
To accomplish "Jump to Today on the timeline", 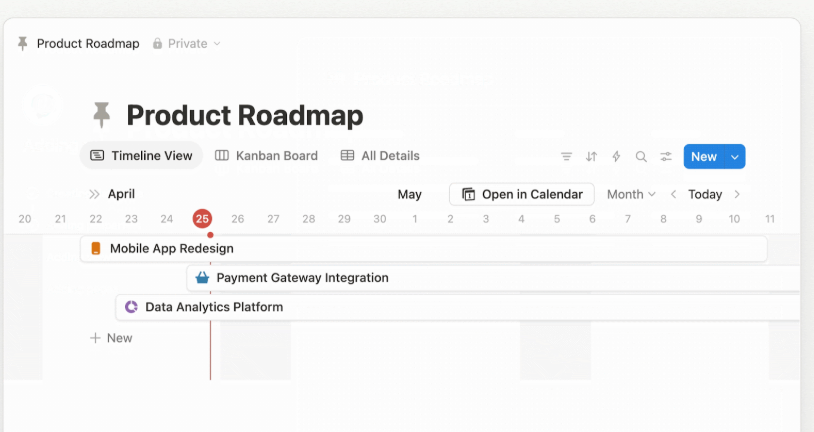I will (705, 194).
